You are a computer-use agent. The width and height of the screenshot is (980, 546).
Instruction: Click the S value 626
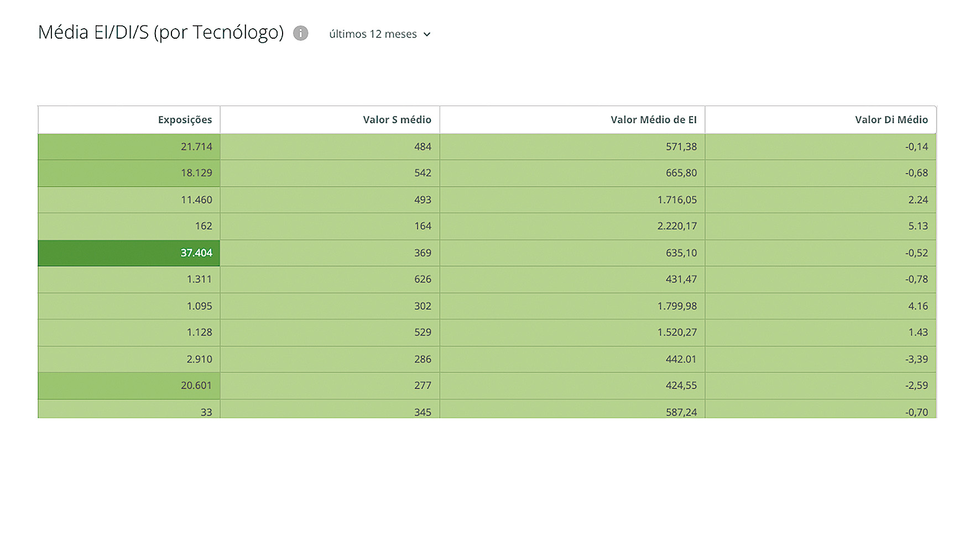[x=423, y=280]
